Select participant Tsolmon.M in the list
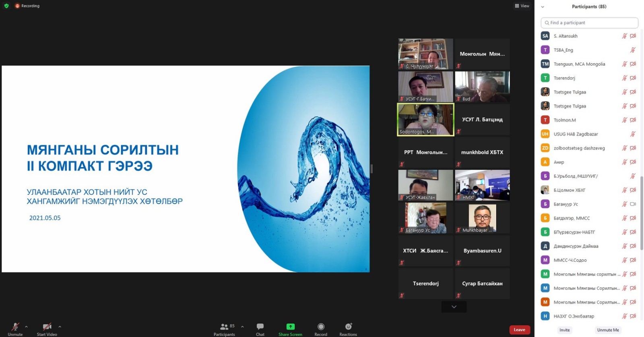Viewport: 644px width, 337px height. click(x=565, y=120)
